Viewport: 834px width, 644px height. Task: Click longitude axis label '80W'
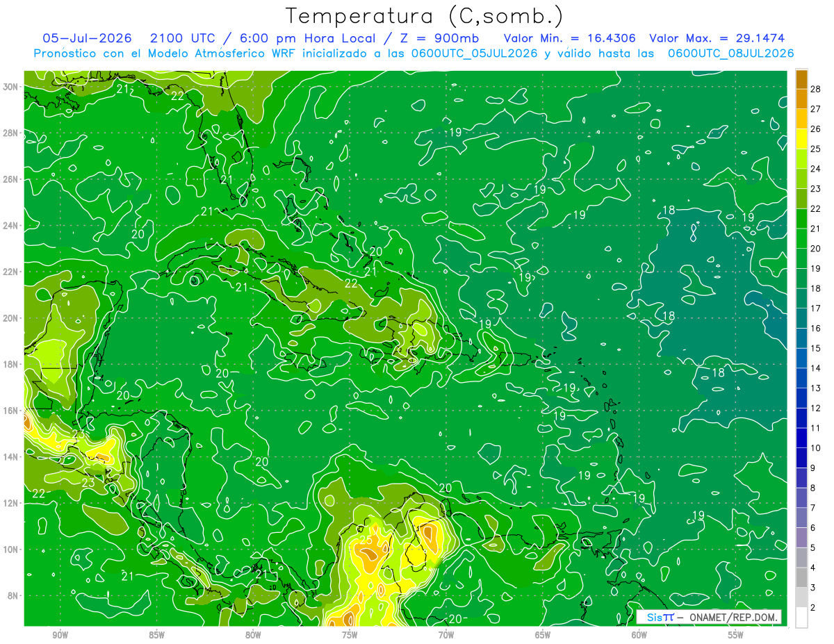pyautogui.click(x=253, y=635)
